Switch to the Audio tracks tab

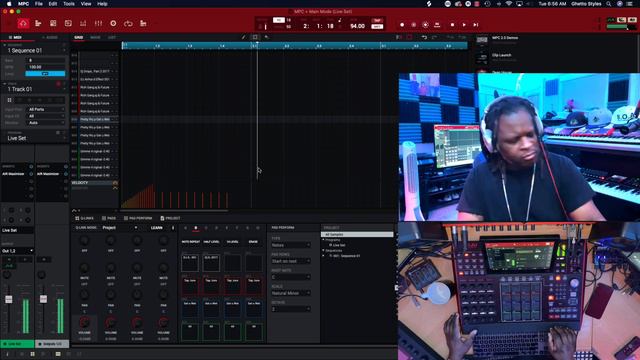pos(51,37)
